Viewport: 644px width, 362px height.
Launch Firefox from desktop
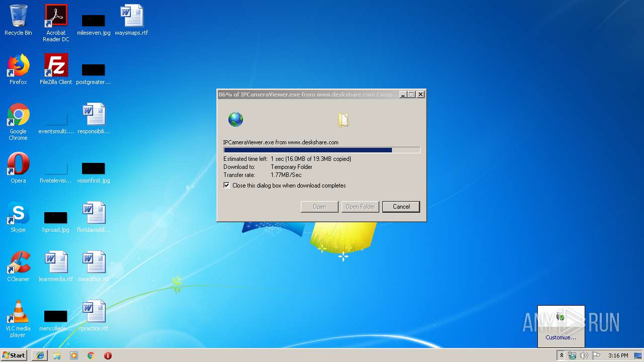(18, 69)
